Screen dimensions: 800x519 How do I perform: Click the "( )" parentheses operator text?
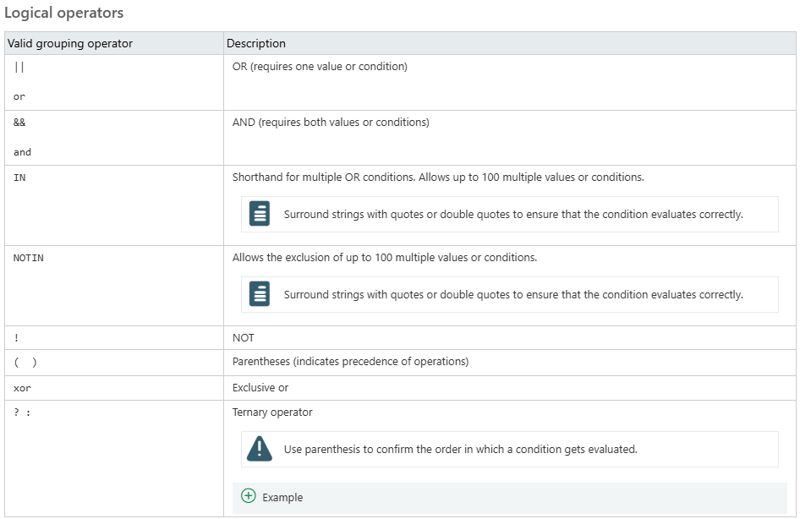[x=25, y=362]
